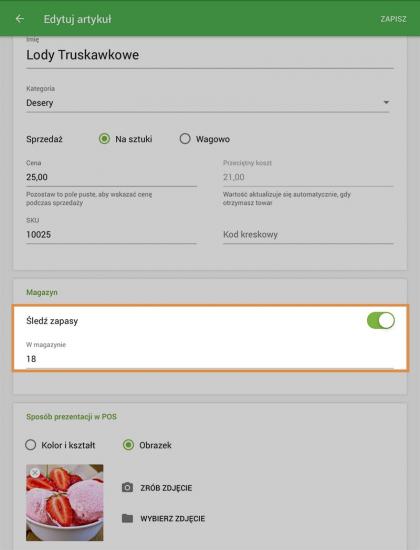The image size is (420, 550).
Task: Click the SKU field with 10025
Action: tap(111, 234)
